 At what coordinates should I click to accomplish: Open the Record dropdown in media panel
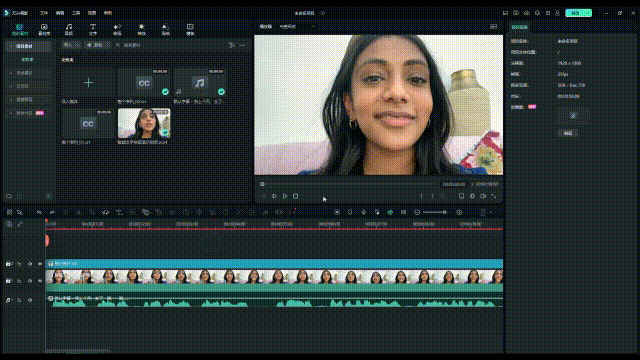click(98, 45)
